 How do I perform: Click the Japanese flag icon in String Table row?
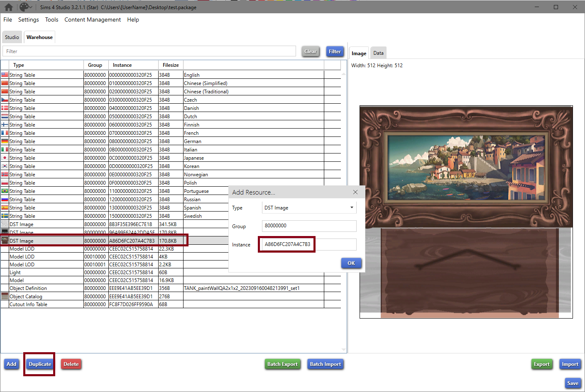click(x=5, y=158)
